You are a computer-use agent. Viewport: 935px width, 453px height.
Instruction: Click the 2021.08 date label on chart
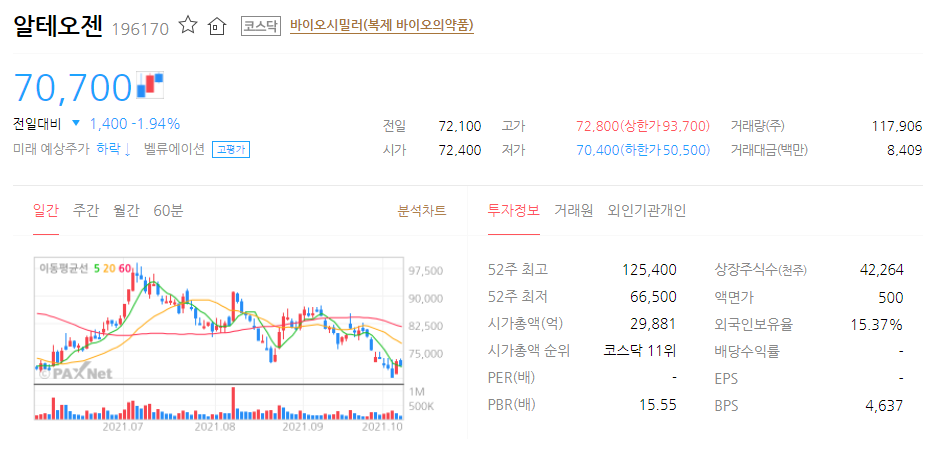coord(215,427)
